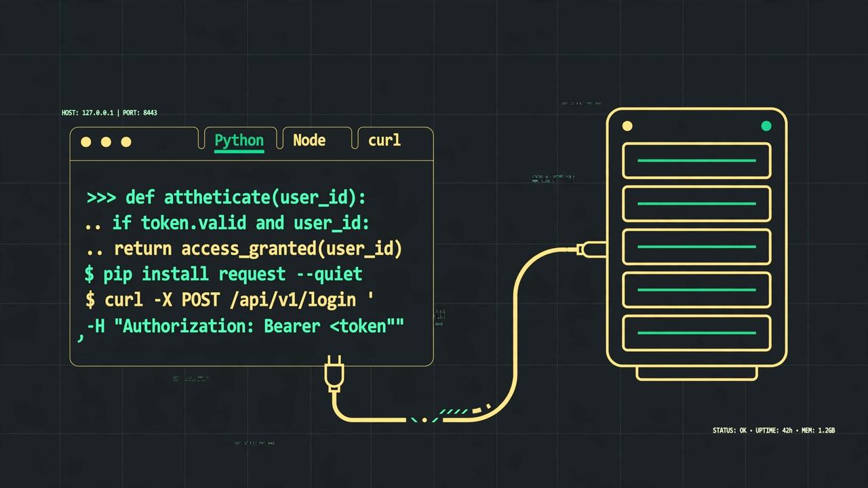This screenshot has height=488, width=868.
Task: Click the cable connector plugged into the server
Action: coord(591,249)
